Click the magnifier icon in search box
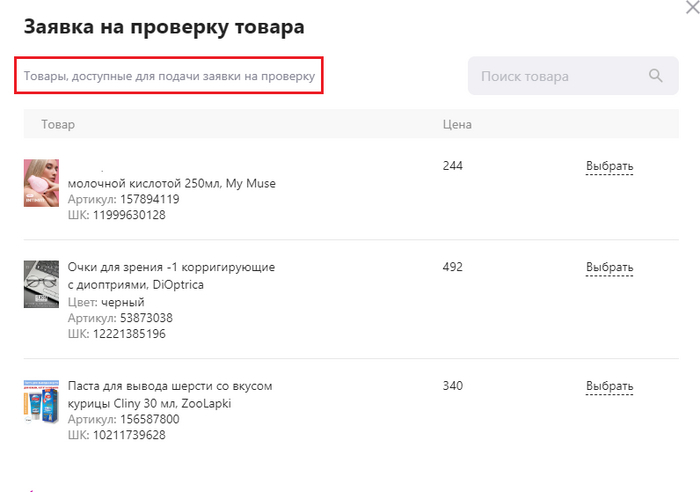700x492 pixels. click(x=656, y=76)
